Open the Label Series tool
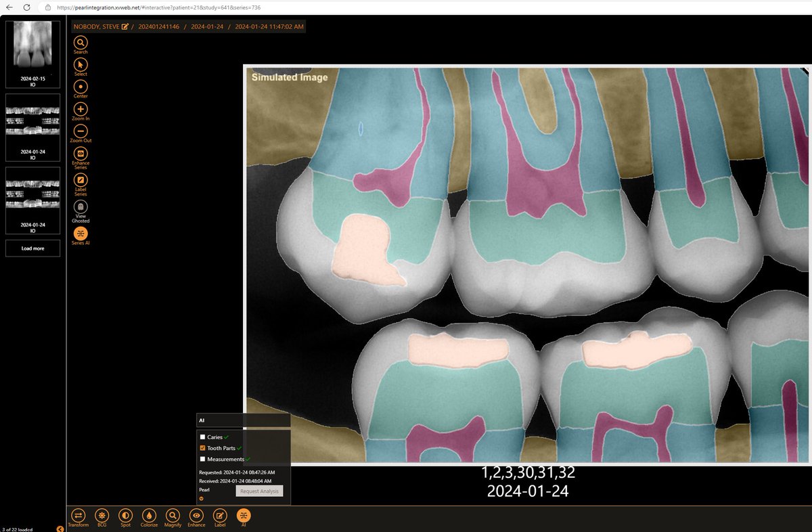The height and width of the screenshot is (532, 812). [x=81, y=179]
